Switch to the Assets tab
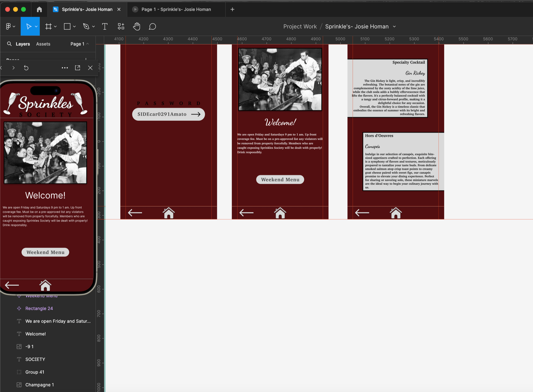Screen dimensions: 533x392 [43, 44]
